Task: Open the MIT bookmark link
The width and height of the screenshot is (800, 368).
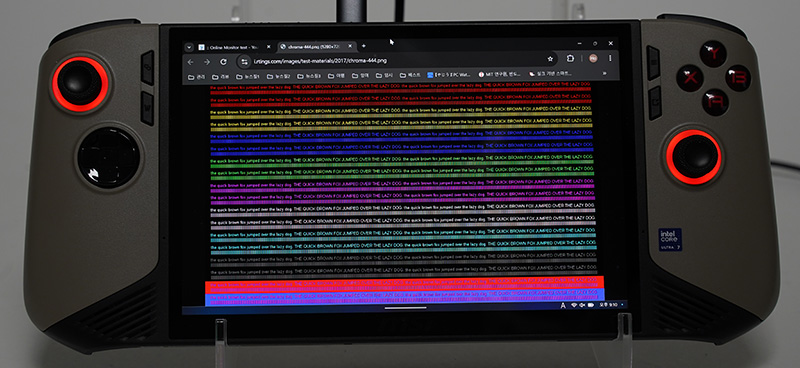Action: [499, 74]
